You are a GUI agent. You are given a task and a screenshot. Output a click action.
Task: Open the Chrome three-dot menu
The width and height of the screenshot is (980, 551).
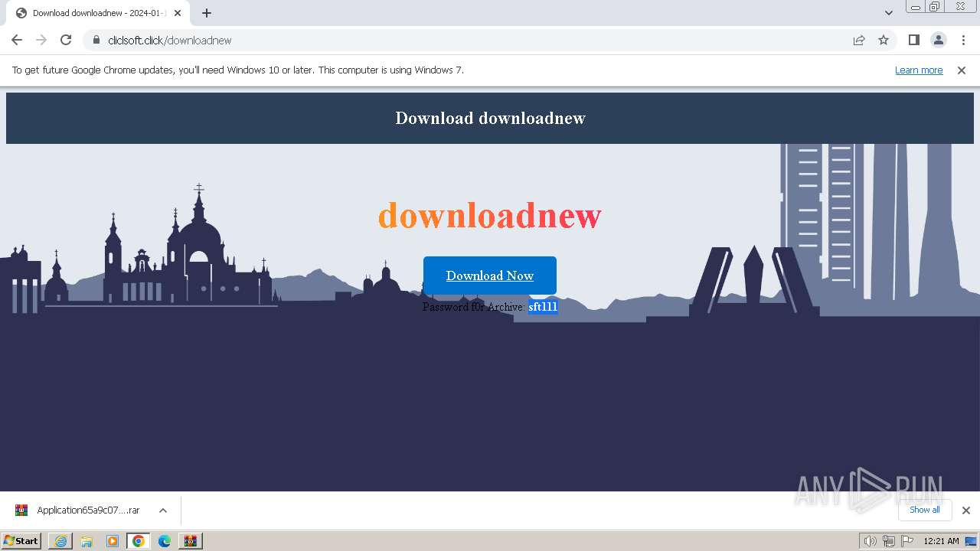pos(963,40)
